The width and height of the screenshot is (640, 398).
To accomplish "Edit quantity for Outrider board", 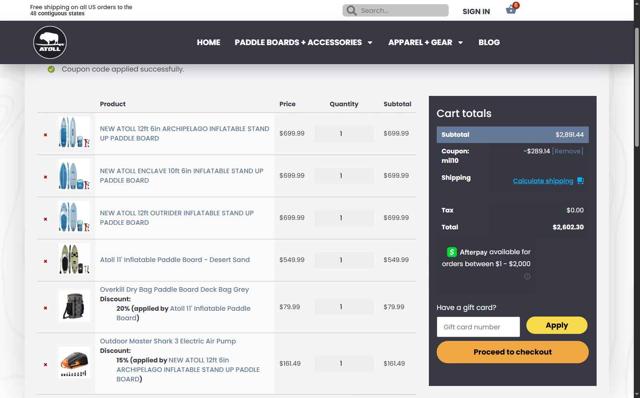I will [x=344, y=218].
